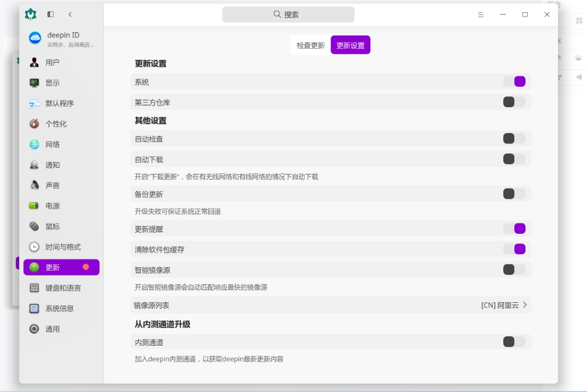Open the 用户 (Users) settings
Screen dimensions: 587x392
(62, 62)
